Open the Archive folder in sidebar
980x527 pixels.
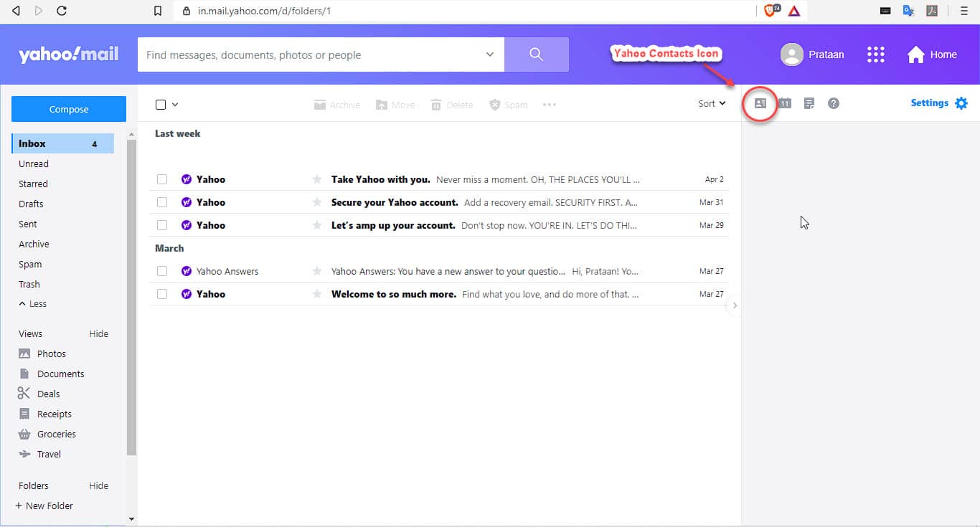(34, 244)
